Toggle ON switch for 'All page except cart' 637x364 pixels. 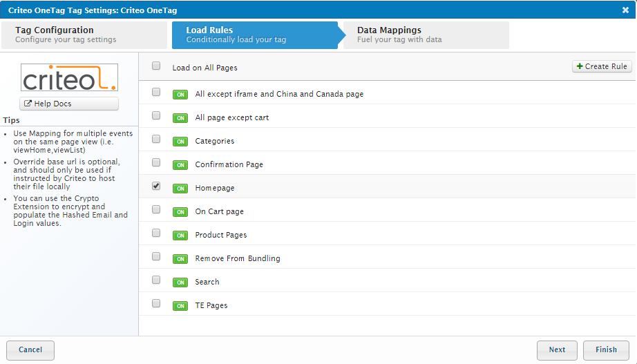click(180, 118)
